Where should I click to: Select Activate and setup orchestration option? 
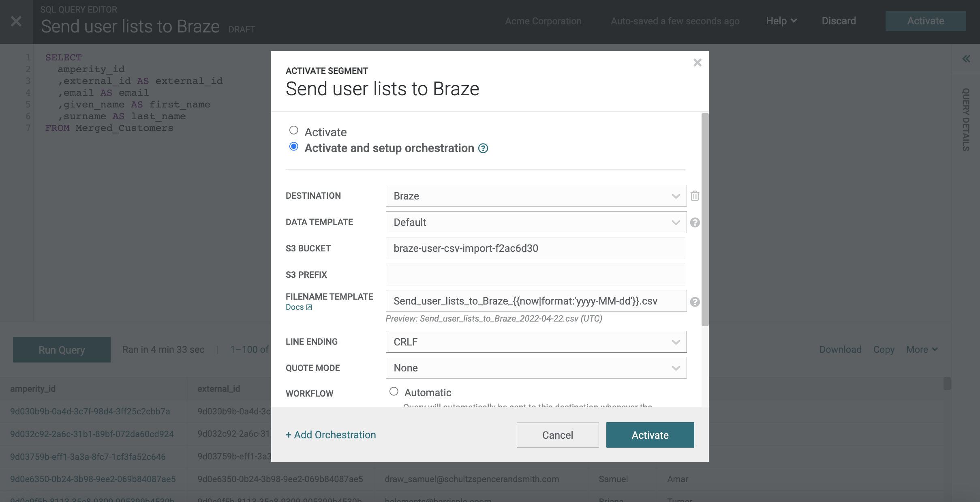tap(294, 146)
